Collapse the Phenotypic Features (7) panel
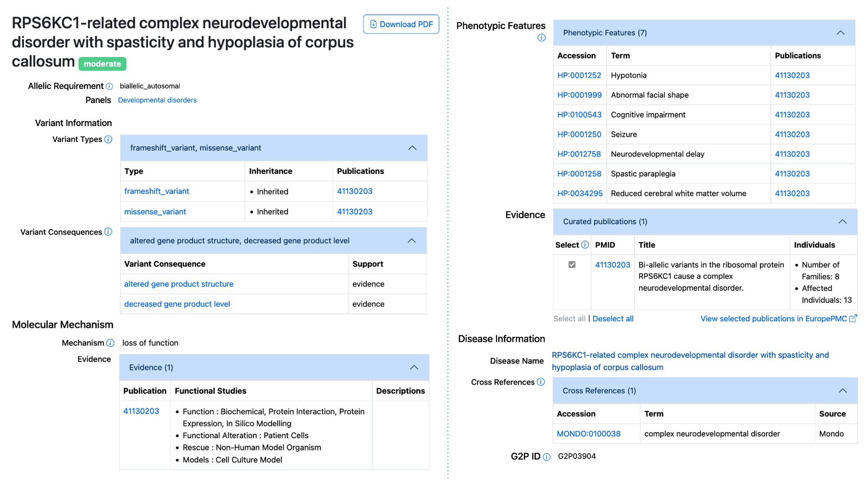The height and width of the screenshot is (488, 868). tap(840, 33)
